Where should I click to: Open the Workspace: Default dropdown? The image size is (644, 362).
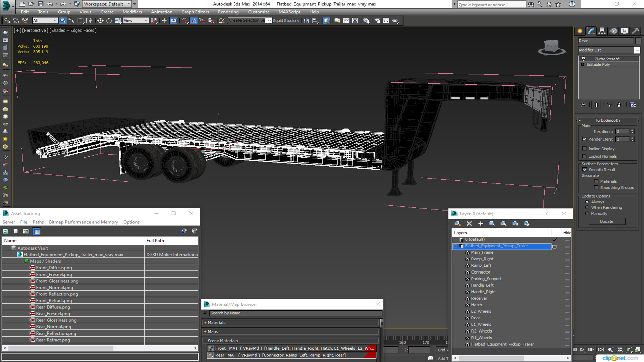click(107, 4)
